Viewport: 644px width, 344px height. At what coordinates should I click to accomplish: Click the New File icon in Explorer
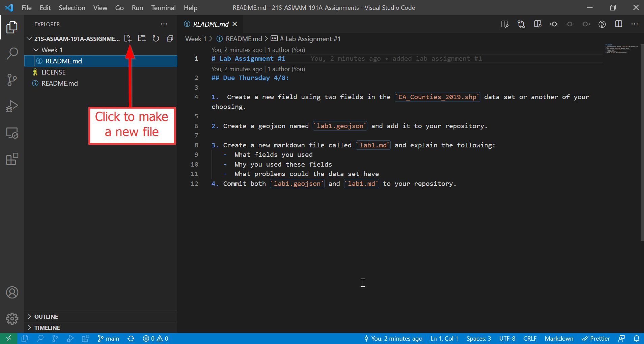(x=128, y=38)
